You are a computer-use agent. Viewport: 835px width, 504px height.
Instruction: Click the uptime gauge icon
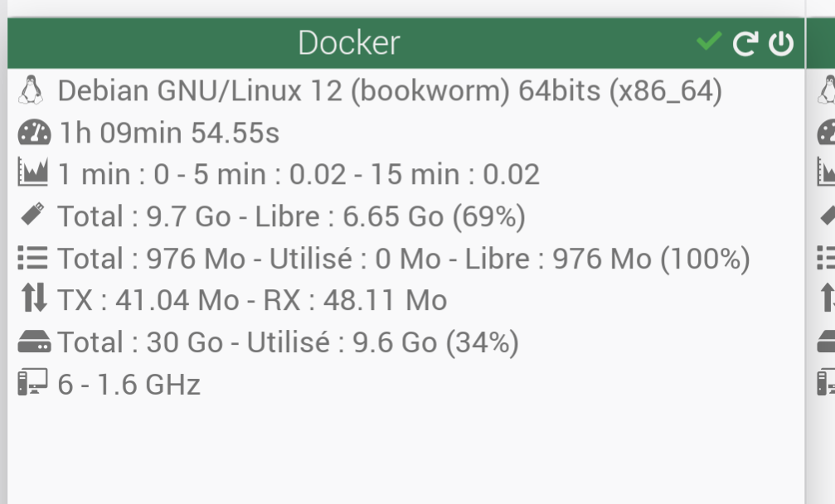tap(34, 132)
